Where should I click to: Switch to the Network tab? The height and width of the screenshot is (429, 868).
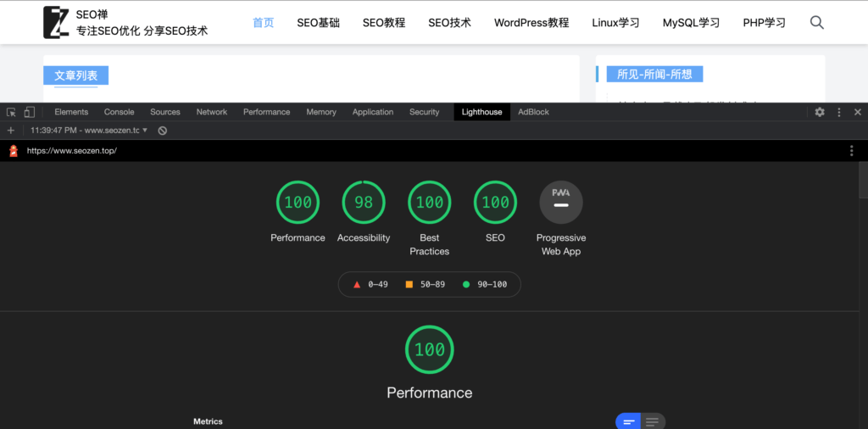point(212,112)
